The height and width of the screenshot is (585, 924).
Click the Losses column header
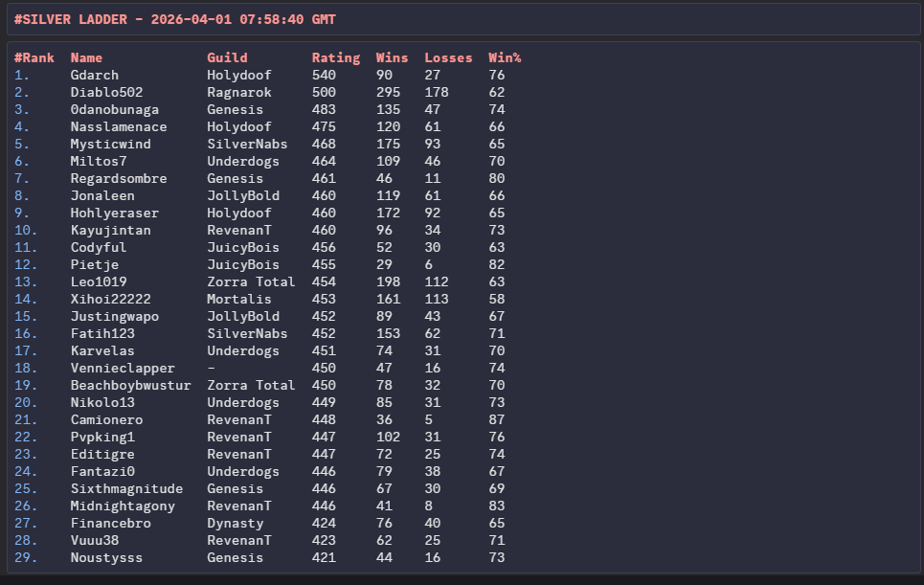click(x=448, y=57)
